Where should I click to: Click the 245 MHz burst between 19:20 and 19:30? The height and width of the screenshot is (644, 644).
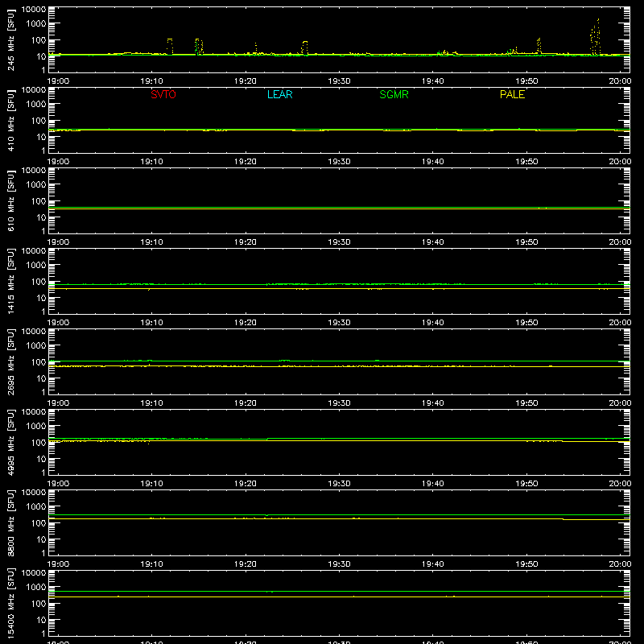tap(304, 47)
